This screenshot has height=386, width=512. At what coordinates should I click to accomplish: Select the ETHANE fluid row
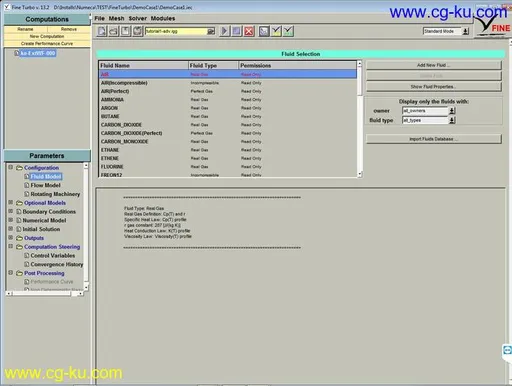pos(228,150)
